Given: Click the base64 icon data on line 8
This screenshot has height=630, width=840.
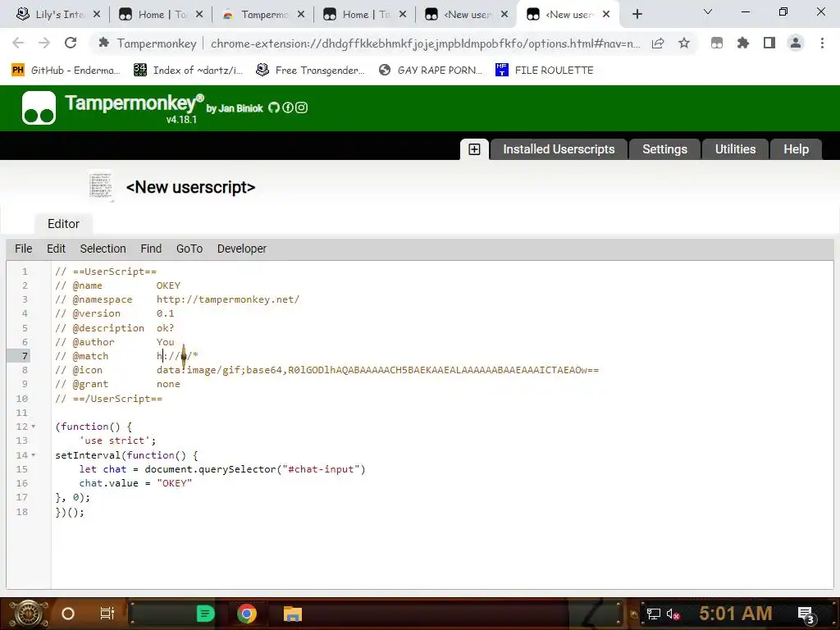Looking at the screenshot, I should point(377,370).
